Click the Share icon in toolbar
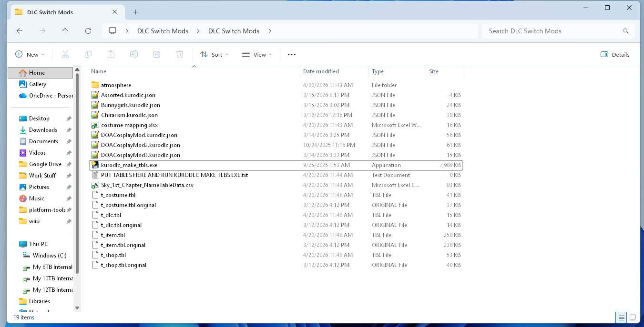 tap(157, 55)
